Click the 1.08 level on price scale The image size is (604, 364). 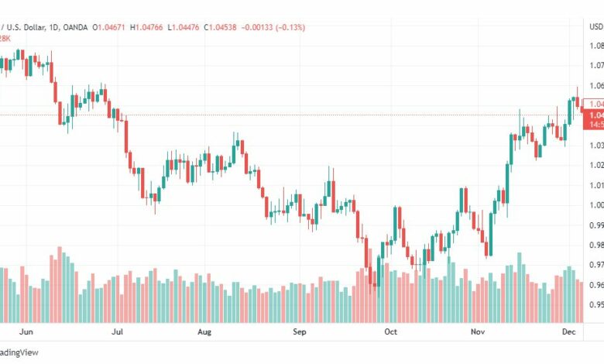click(x=597, y=46)
